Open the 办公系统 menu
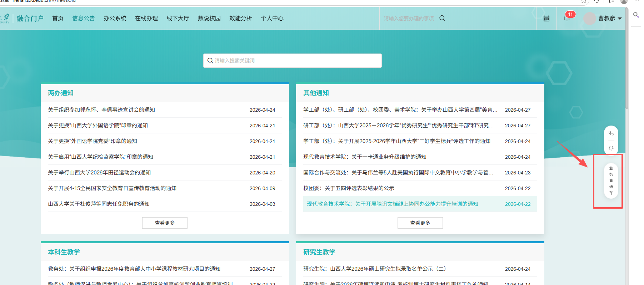644x285 pixels. (115, 18)
